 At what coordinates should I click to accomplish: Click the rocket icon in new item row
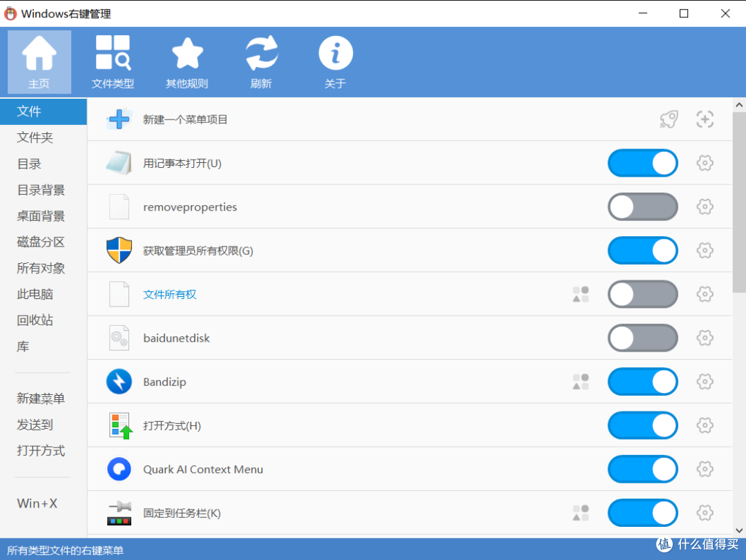point(669,119)
